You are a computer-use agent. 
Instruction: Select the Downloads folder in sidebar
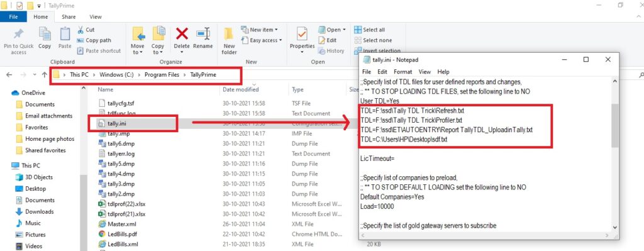pyautogui.click(x=40, y=211)
